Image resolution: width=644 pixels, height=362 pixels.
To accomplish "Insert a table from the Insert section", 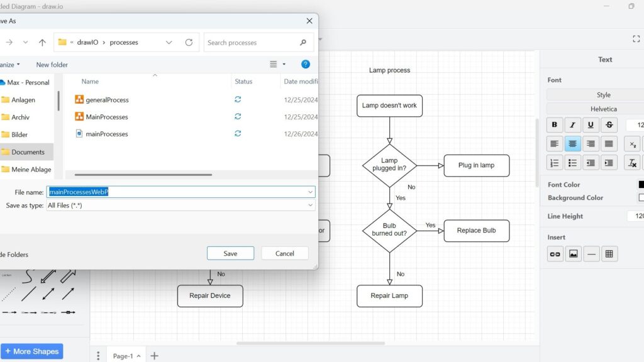I will coord(609,254).
